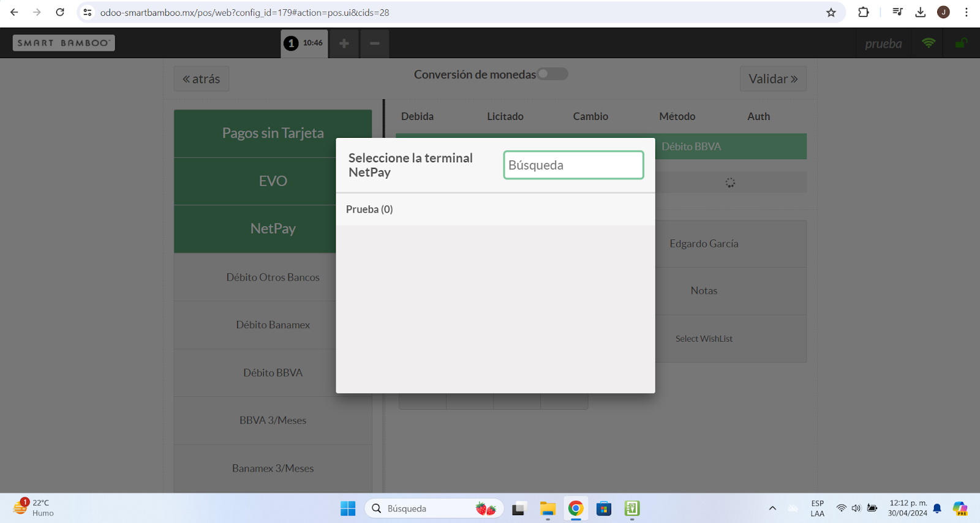Open the Chrome profile avatar J
The height and width of the screenshot is (523, 980).
click(x=943, y=12)
